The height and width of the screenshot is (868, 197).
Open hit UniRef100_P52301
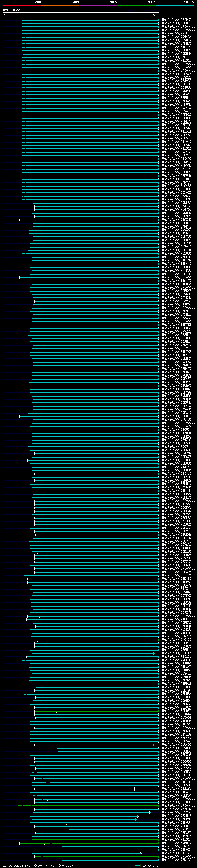177,521
